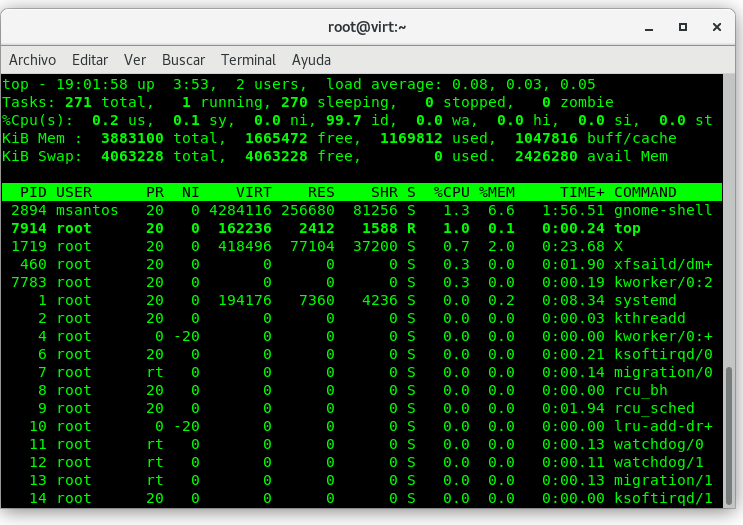Open the Terminal menu
Image resolution: width=743 pixels, height=525 pixels.
(x=248, y=60)
